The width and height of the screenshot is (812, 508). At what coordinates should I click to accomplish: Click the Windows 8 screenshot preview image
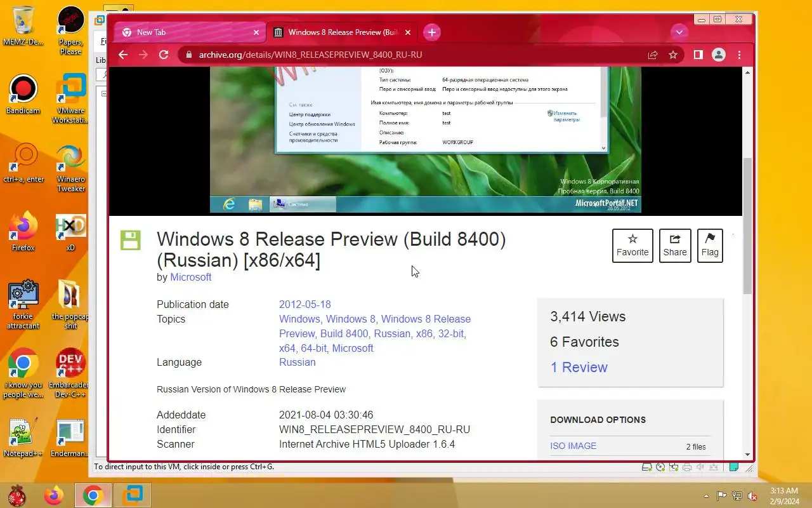click(426, 140)
